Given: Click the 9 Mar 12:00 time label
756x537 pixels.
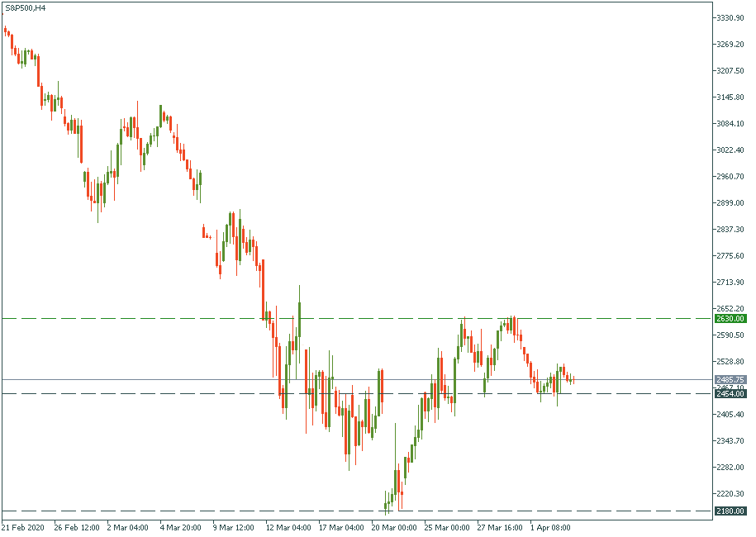Looking at the screenshot, I should [234, 527].
